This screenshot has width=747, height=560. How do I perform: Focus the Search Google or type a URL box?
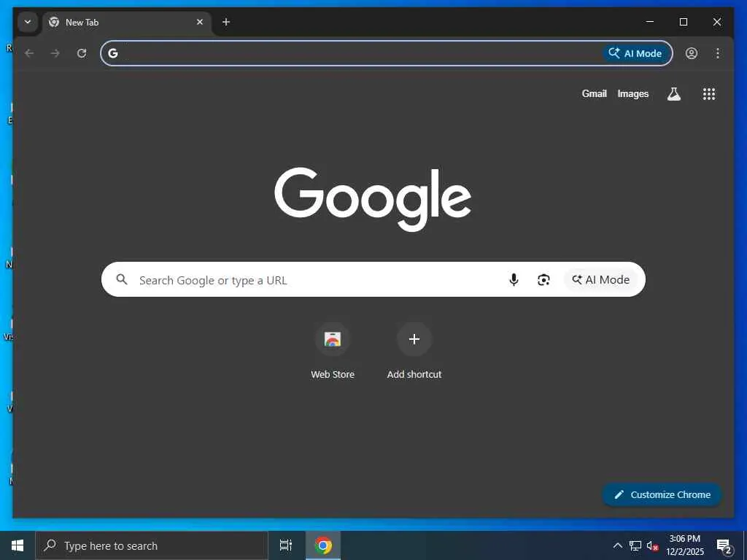click(x=373, y=279)
